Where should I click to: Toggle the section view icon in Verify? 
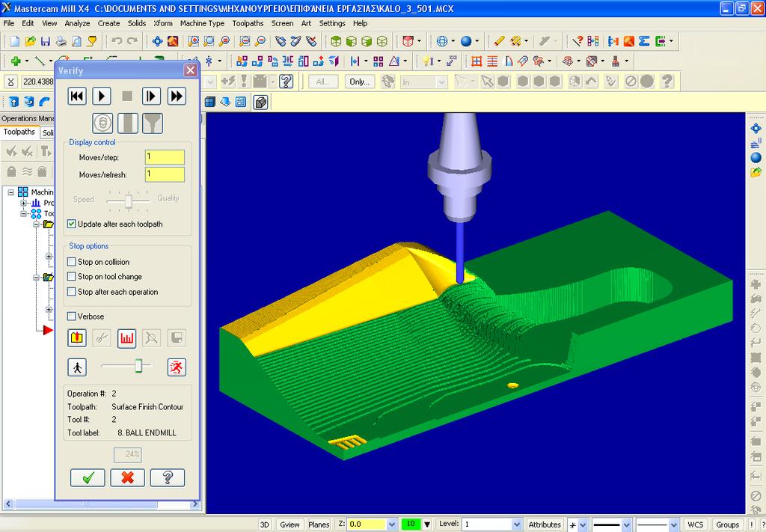point(127,123)
